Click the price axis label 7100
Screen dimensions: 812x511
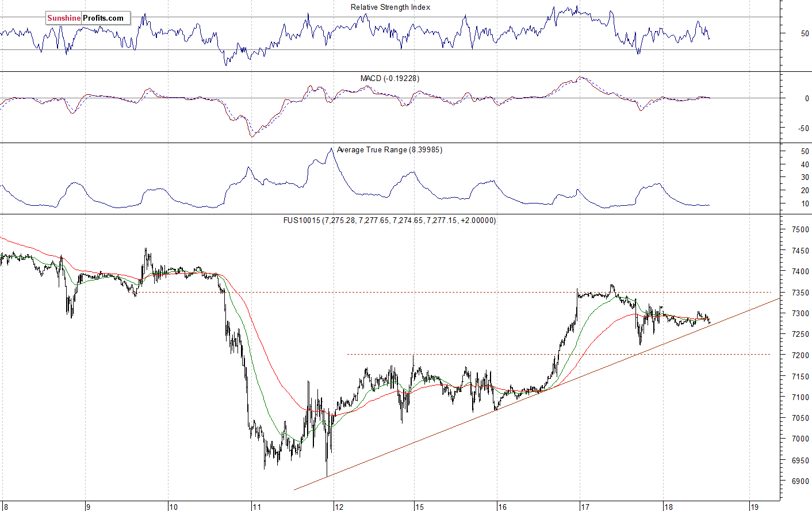800,398
